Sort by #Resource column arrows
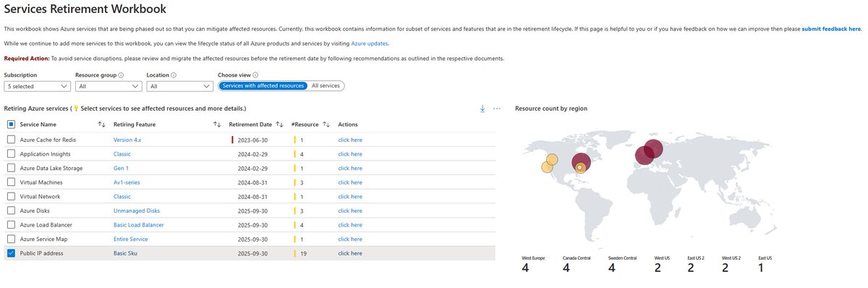 coord(326,124)
